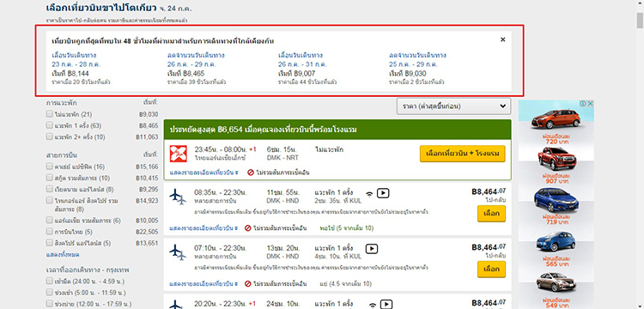
Task: Open the ราคา (ต่ำสุดขึ้นก่อน) sort dropdown
Action: tap(454, 106)
